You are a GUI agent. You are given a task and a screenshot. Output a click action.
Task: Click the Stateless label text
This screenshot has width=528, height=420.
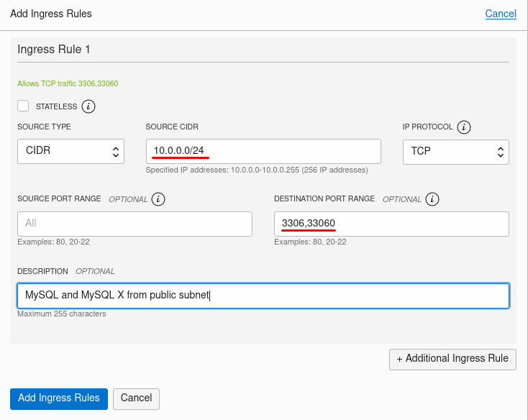(x=57, y=106)
